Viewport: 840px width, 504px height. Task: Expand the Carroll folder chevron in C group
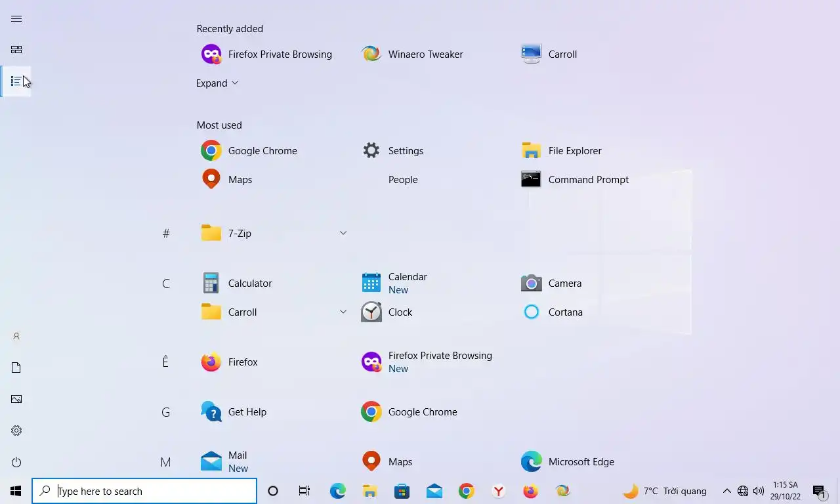343,312
